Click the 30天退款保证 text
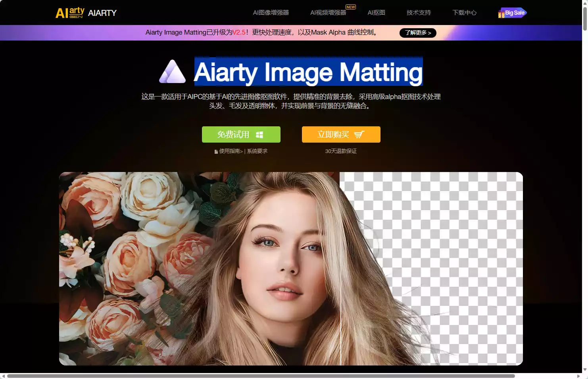Viewport: 588px width, 379px height. click(x=341, y=151)
